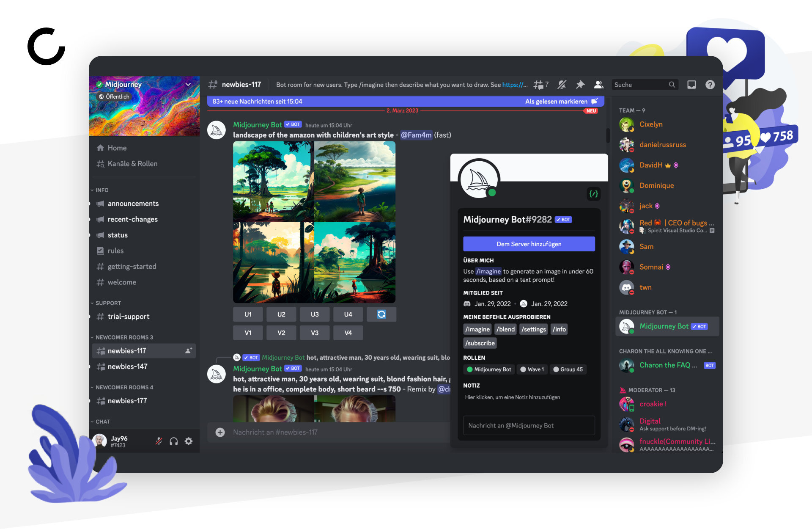This screenshot has width=812, height=529.
Task: Go to Home in sidebar
Action: tap(144, 148)
